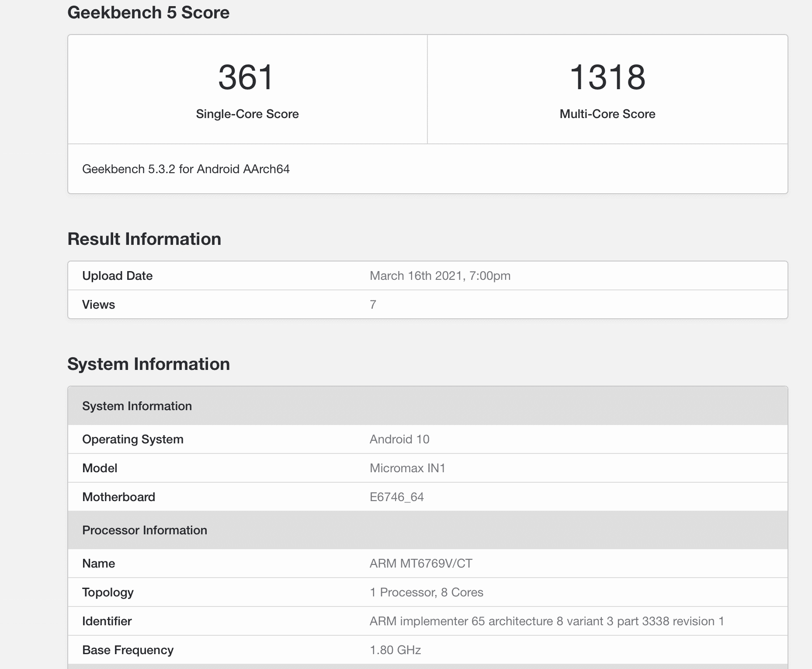The height and width of the screenshot is (669, 812).
Task: Click the Geekbench 5.3.2 for Android AArch64 text
Action: [187, 169]
